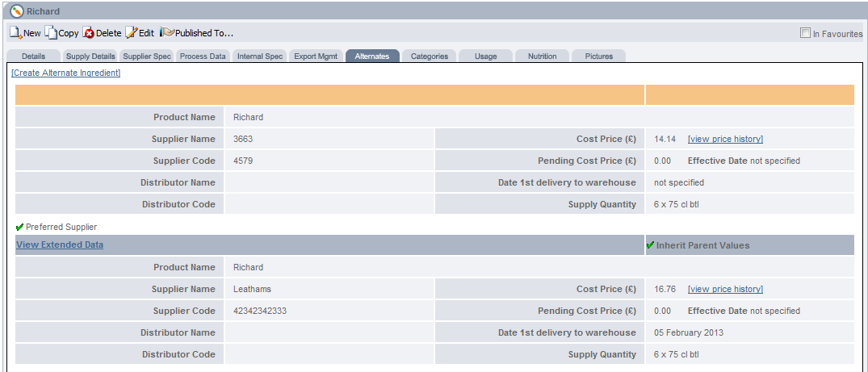Open the Nutrition tab
This screenshot has height=372, width=868.
542,56
